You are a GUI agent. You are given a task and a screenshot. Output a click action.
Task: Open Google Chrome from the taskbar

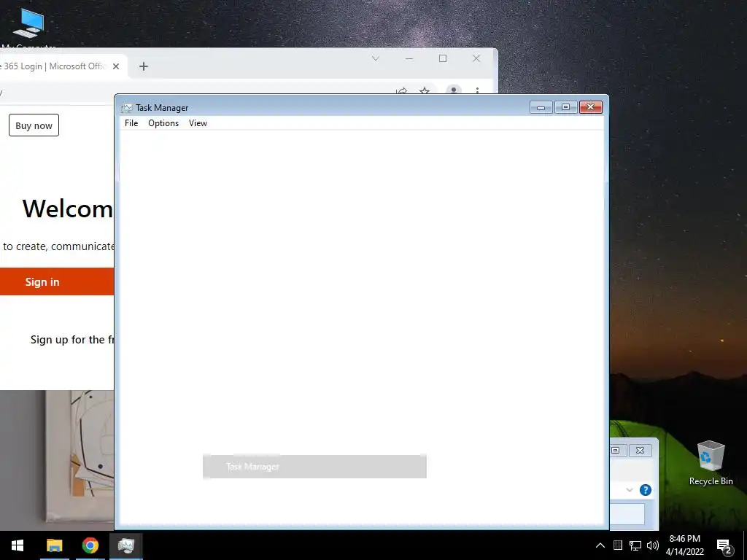[x=90, y=545]
